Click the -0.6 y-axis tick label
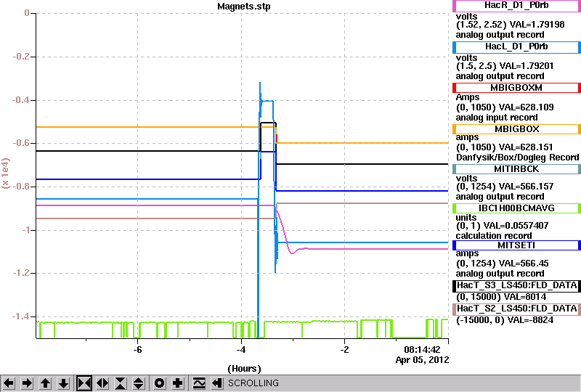This screenshot has width=581, height=392. pos(21,143)
